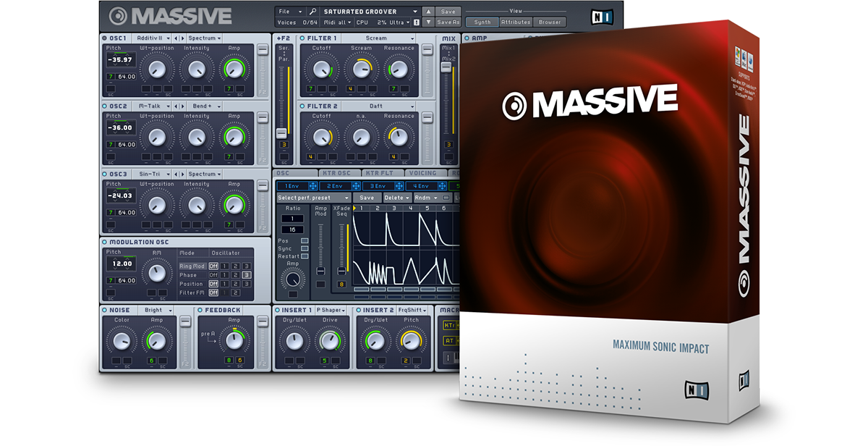Toggle OSC3 power button
Viewport: 868px width, 446px height.
point(105,174)
